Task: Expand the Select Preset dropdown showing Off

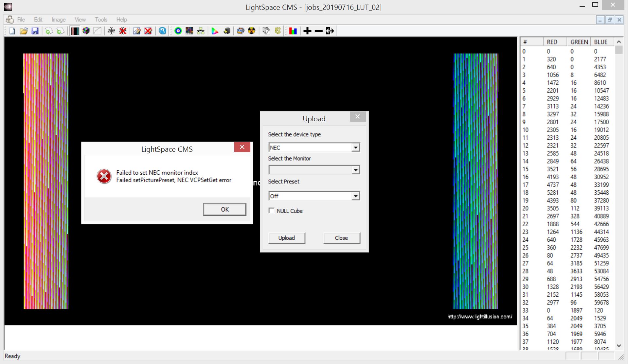Action: 356,196
